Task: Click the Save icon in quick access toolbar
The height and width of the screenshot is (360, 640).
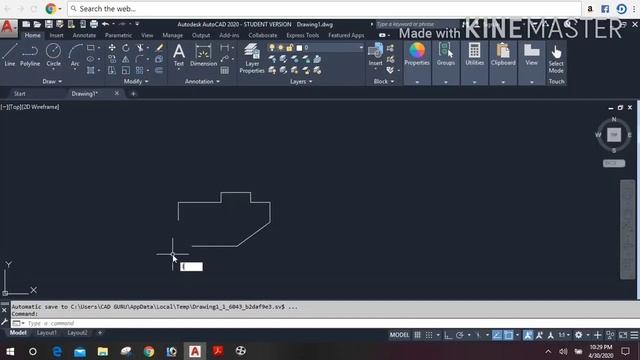Action: pyautogui.click(x=49, y=24)
